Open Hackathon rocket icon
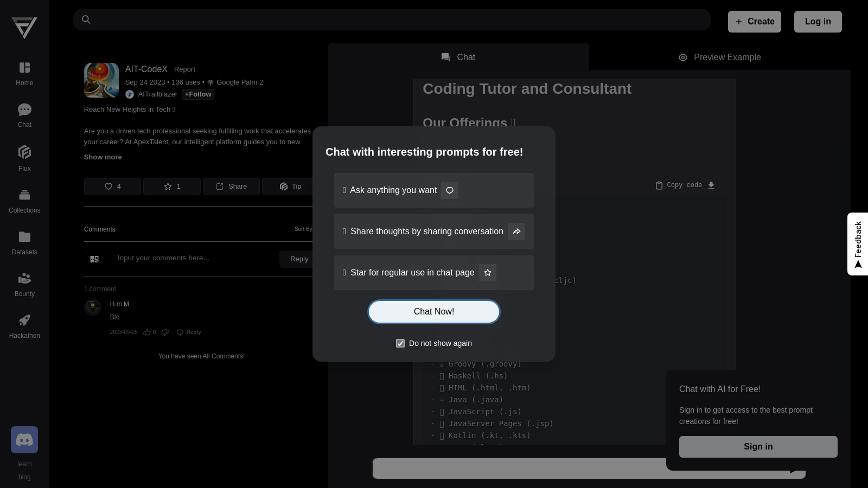This screenshot has width=868, height=488. click(x=24, y=320)
